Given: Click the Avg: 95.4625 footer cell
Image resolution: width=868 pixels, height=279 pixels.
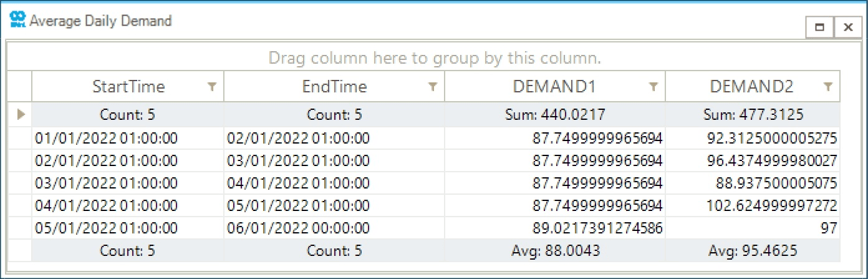Looking at the screenshot, I should [753, 251].
